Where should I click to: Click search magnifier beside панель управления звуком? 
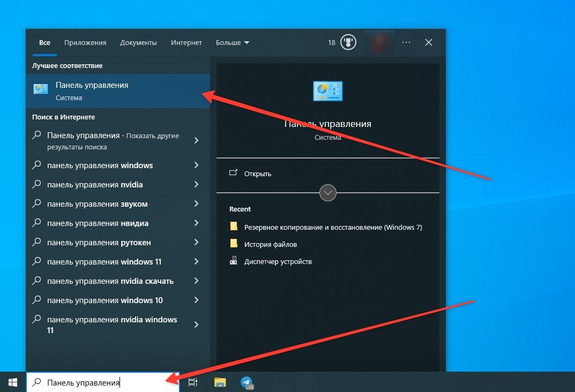[36, 203]
